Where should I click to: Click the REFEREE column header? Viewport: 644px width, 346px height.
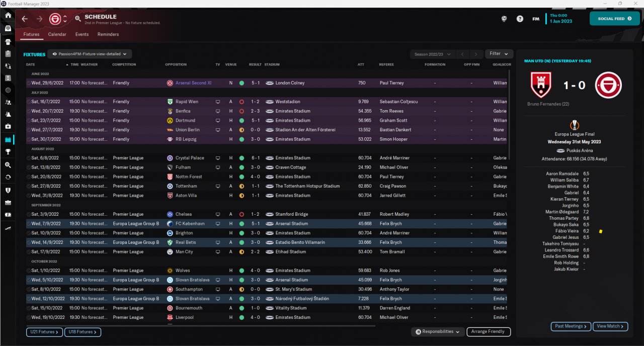pyautogui.click(x=386, y=64)
